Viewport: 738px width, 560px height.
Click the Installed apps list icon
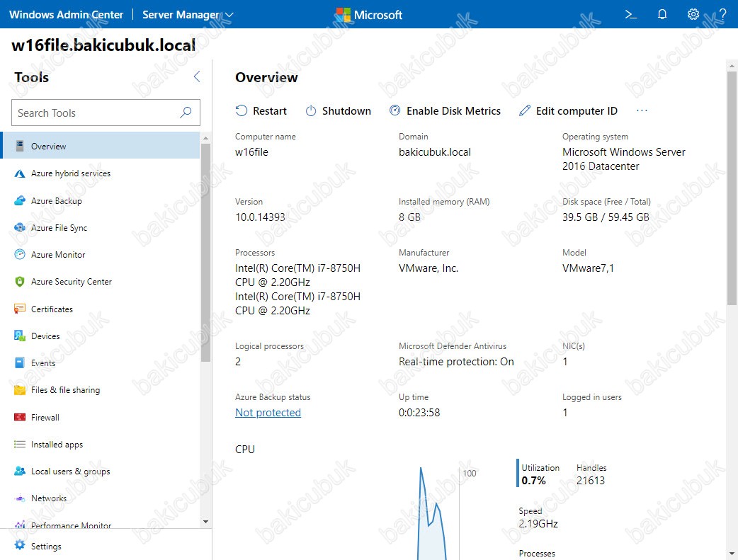click(20, 444)
